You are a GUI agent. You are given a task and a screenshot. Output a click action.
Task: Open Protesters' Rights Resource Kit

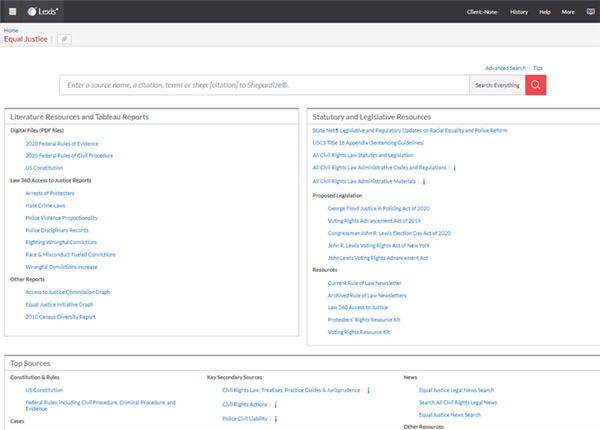[x=364, y=319]
